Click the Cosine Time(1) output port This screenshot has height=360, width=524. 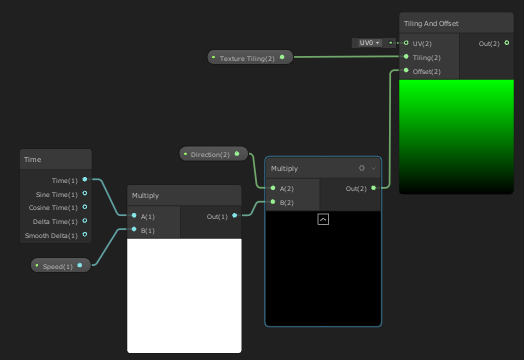click(x=85, y=207)
